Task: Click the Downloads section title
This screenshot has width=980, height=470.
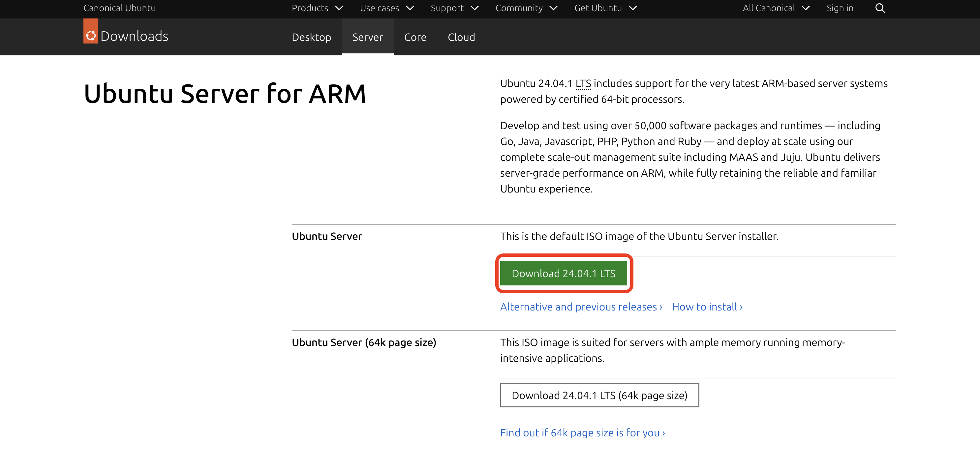Action: pyautogui.click(x=134, y=36)
